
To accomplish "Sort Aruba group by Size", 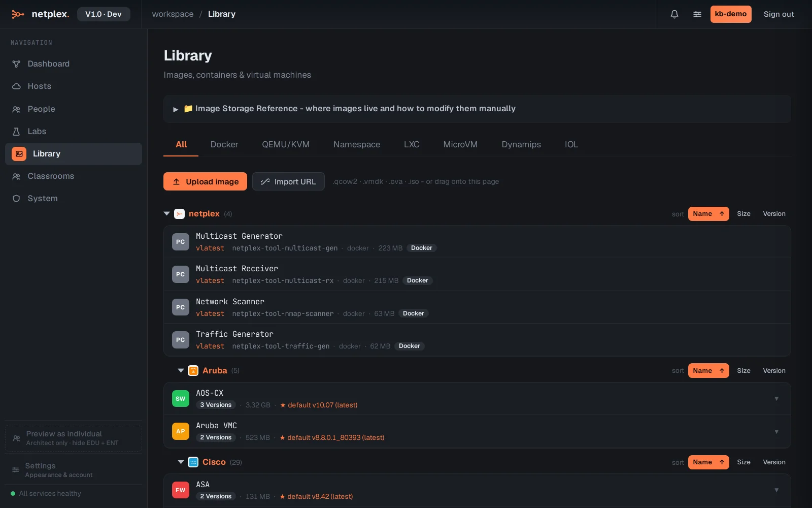I will 743,371.
